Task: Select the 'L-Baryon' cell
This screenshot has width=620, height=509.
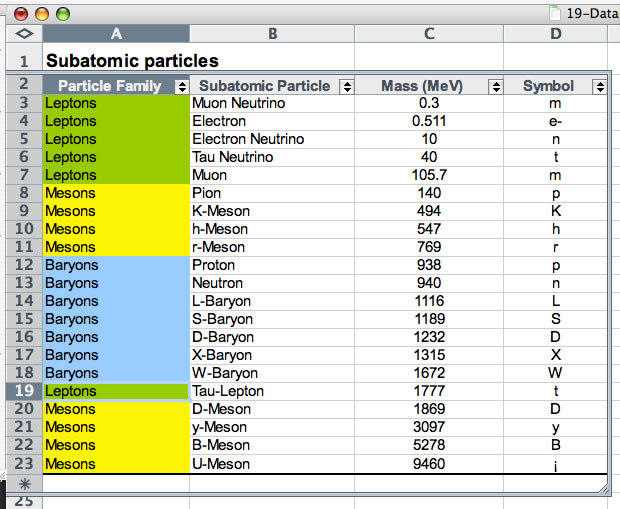Action: coord(272,301)
